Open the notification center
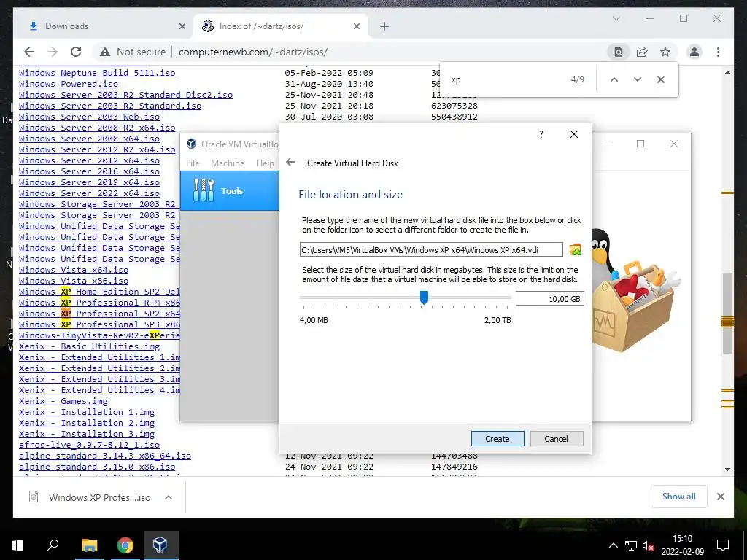The width and height of the screenshot is (747, 560). click(x=723, y=545)
